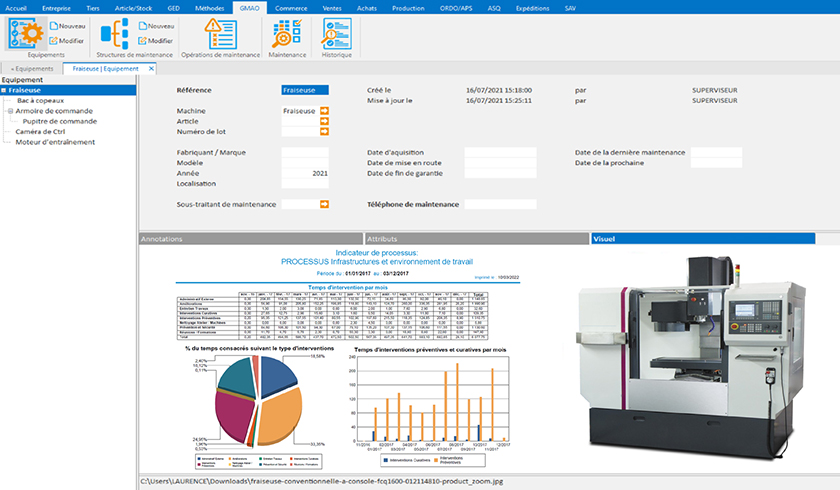Image resolution: width=840 pixels, height=490 pixels.
Task: Click the orange arrow for Numéro de lot
Action: click(x=324, y=131)
